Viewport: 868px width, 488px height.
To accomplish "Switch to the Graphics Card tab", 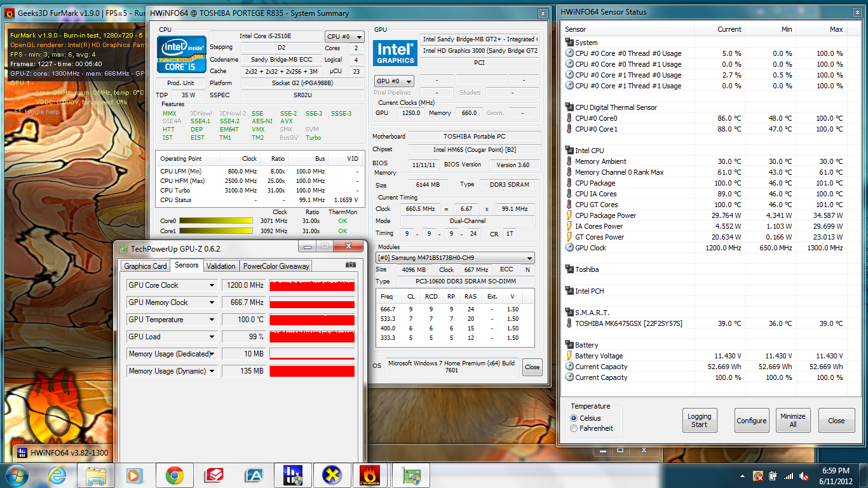I will (146, 266).
